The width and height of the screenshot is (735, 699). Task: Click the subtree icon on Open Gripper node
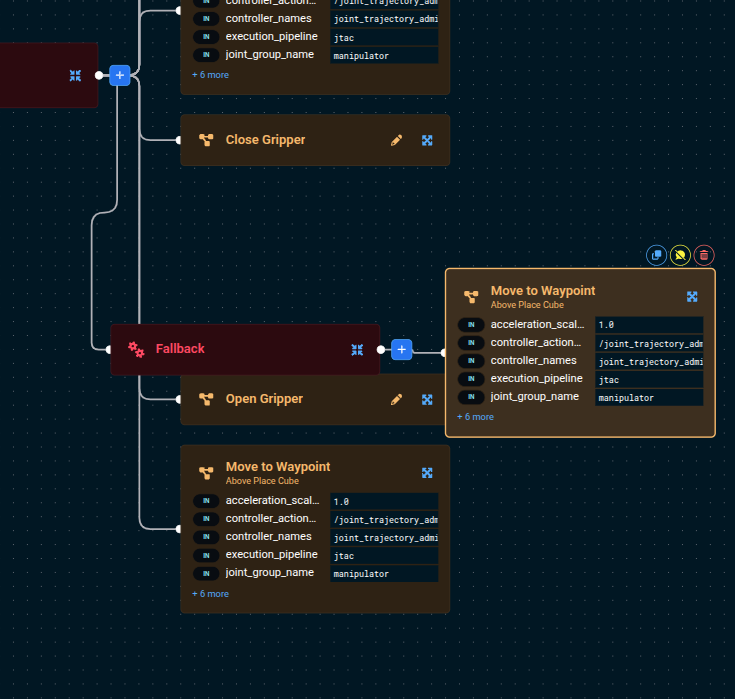pos(206,399)
